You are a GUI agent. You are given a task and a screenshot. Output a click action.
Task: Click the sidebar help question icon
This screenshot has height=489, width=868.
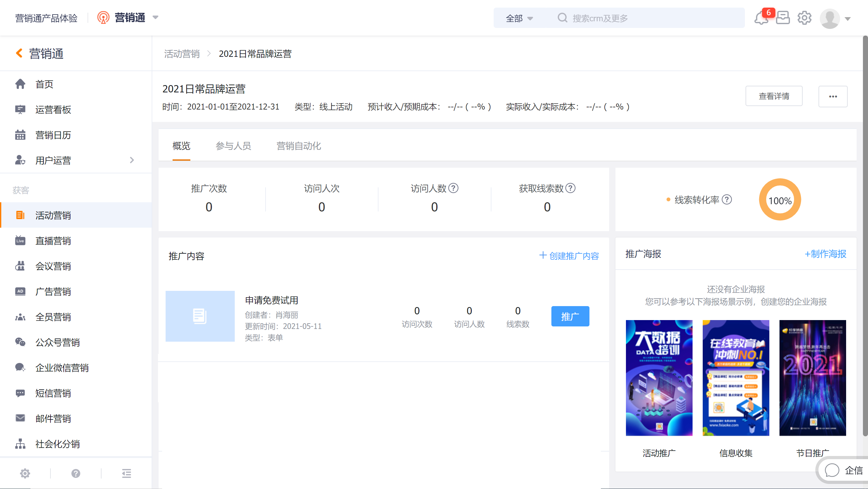pyautogui.click(x=76, y=473)
